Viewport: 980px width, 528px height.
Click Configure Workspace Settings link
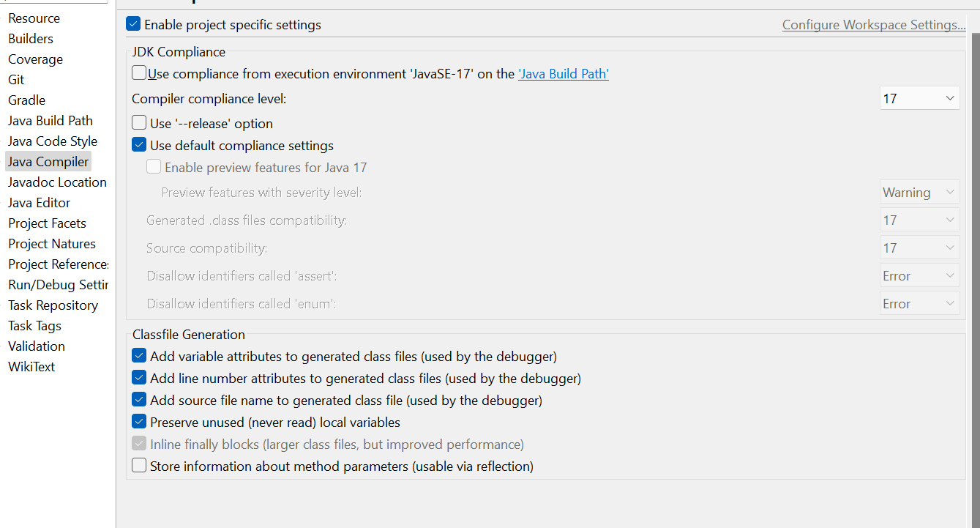874,25
